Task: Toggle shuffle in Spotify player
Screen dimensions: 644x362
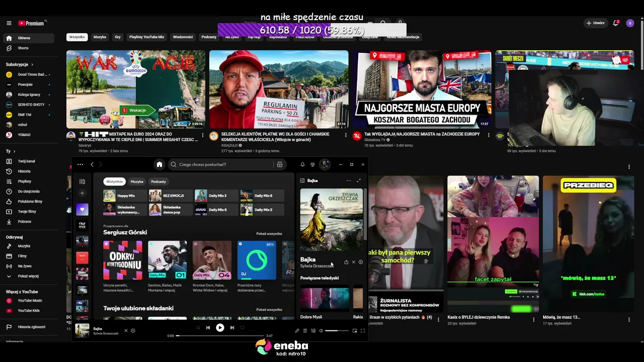Action: click(x=198, y=328)
